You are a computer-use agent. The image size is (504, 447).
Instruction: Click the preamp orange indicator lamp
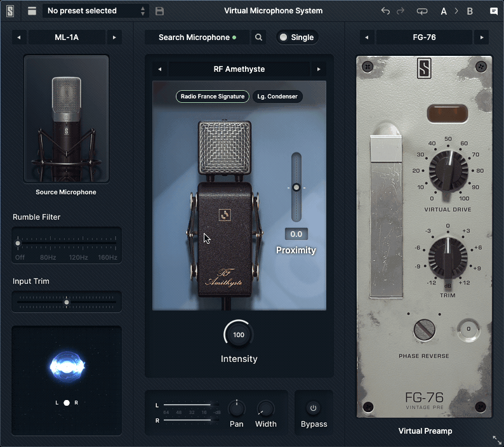(x=447, y=114)
